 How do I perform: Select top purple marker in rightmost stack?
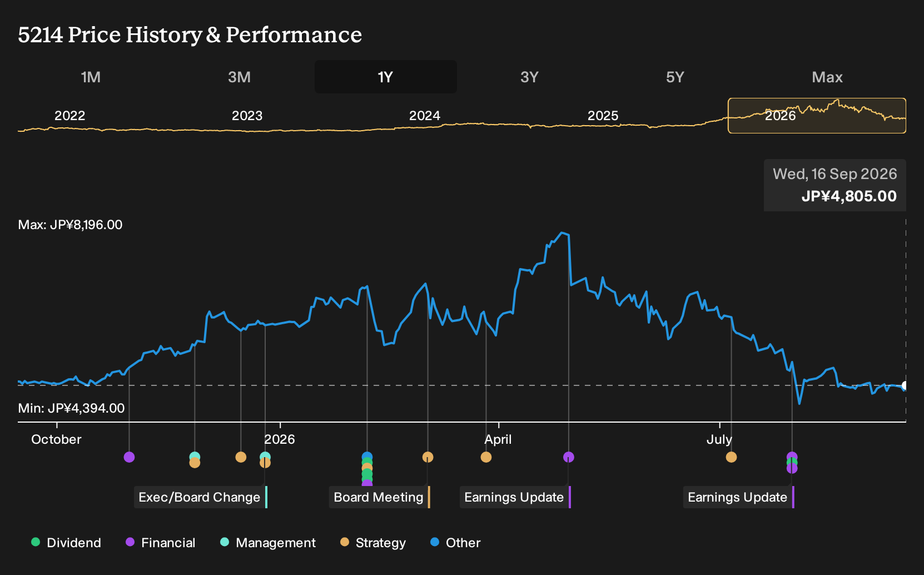click(792, 456)
